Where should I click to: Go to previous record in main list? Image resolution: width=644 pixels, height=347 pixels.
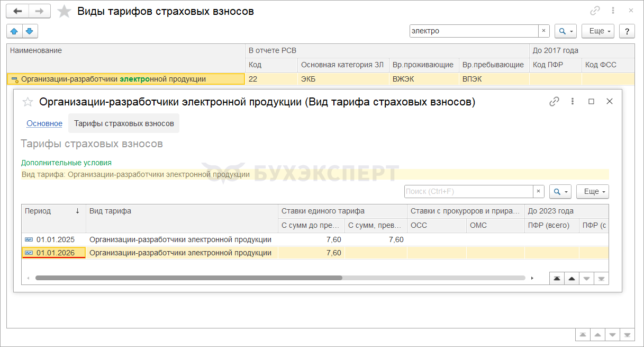[x=597, y=335]
